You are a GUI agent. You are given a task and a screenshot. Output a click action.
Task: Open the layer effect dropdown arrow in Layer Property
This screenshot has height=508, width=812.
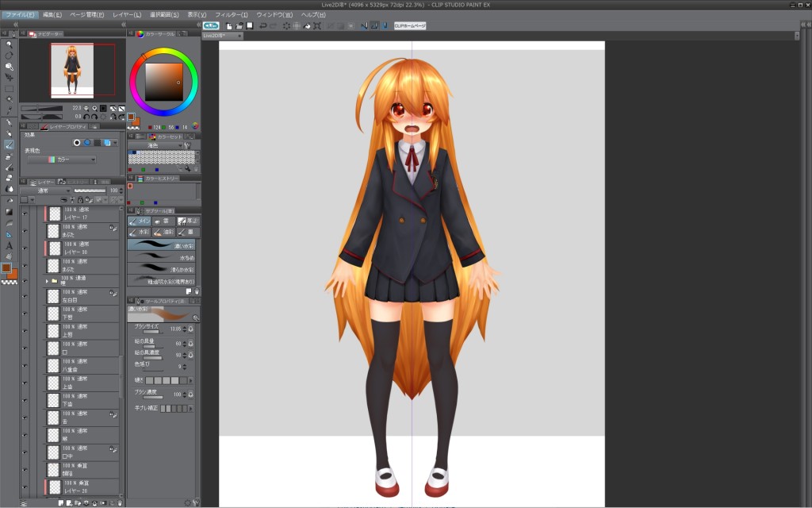coord(116,143)
